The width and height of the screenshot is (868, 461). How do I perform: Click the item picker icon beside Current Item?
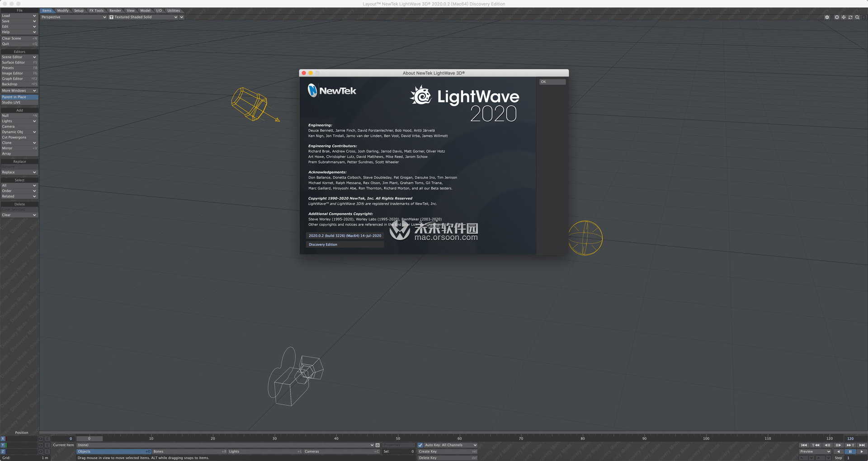click(x=377, y=445)
